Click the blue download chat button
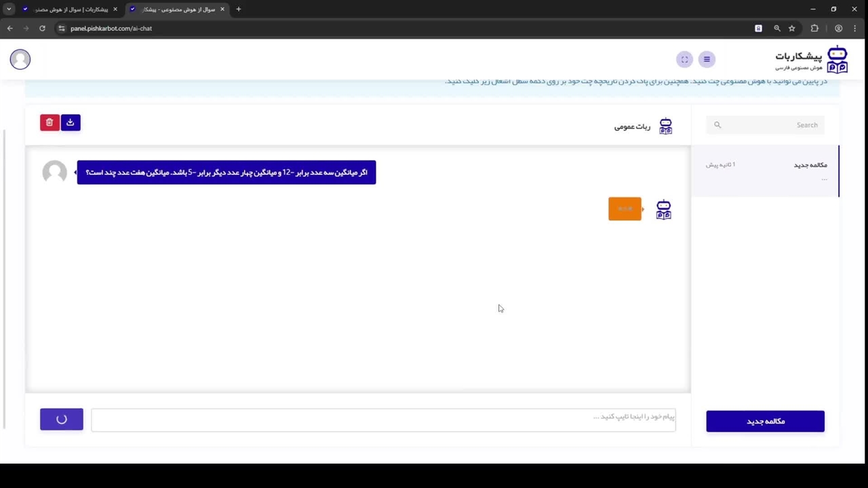 [70, 123]
